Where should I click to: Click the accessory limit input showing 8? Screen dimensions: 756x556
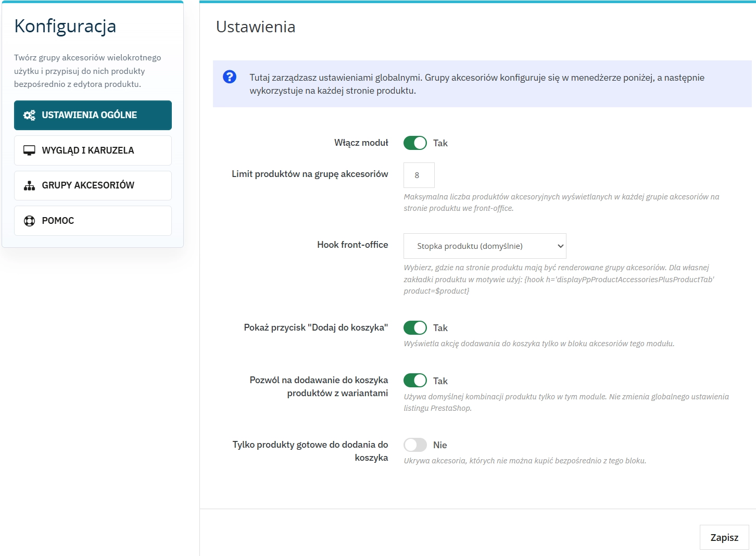tap(419, 175)
